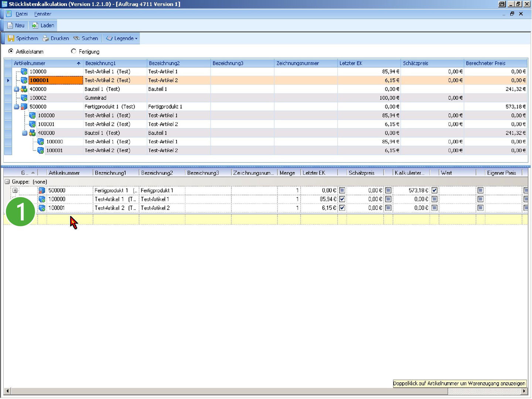Click the 573,18 € cell in upper grid

click(495, 107)
